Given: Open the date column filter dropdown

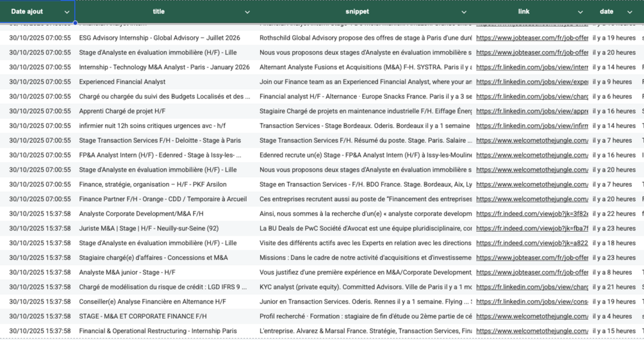Looking at the screenshot, I should coord(629,12).
